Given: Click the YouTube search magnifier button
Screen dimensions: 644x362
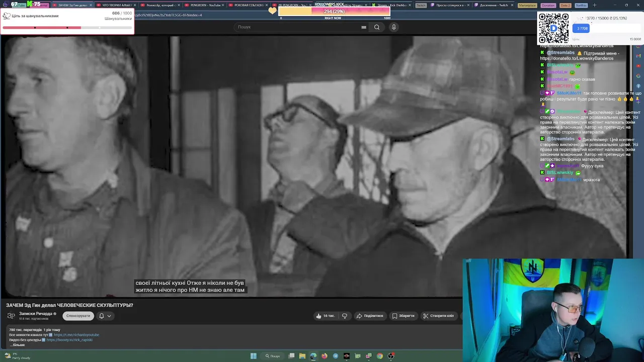Looking at the screenshot, I should [x=377, y=27].
